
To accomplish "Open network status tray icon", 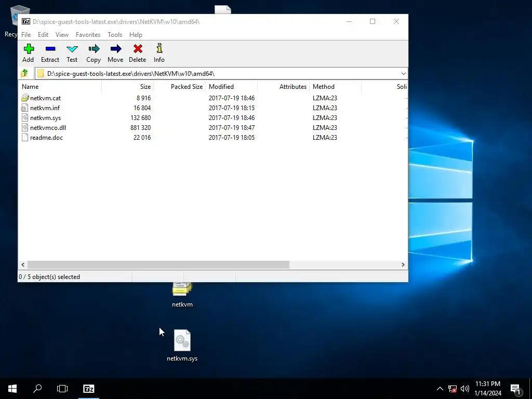I will point(453,389).
